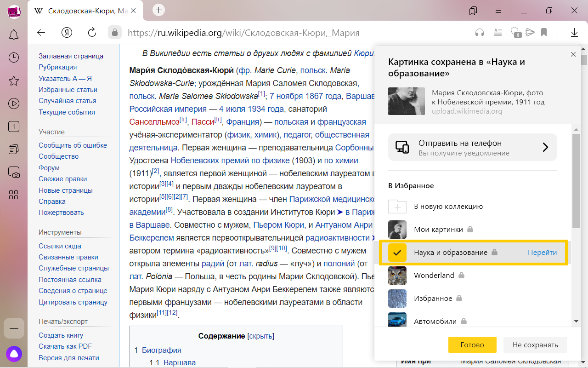Open collections icon in sidebar
Screen dimensions: 588x368
point(14,149)
